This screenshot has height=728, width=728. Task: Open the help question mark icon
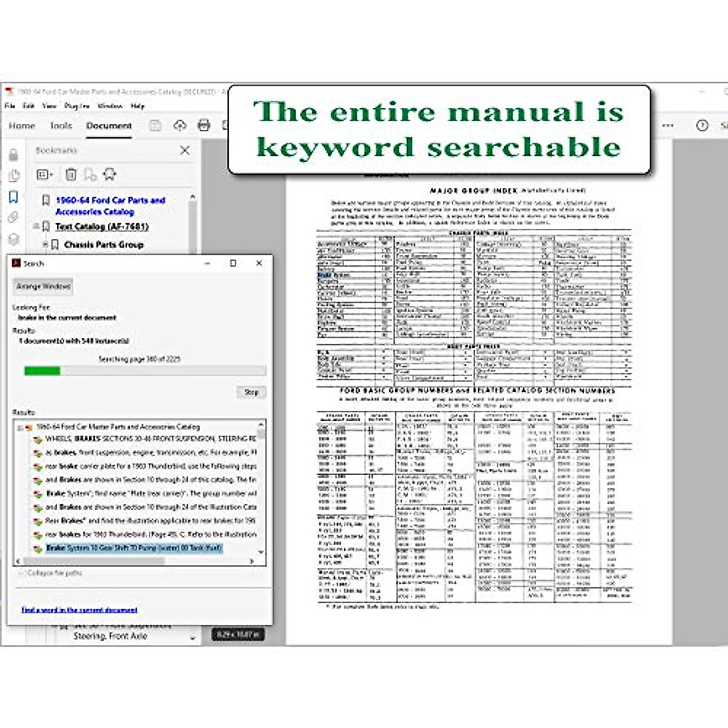coord(702,126)
